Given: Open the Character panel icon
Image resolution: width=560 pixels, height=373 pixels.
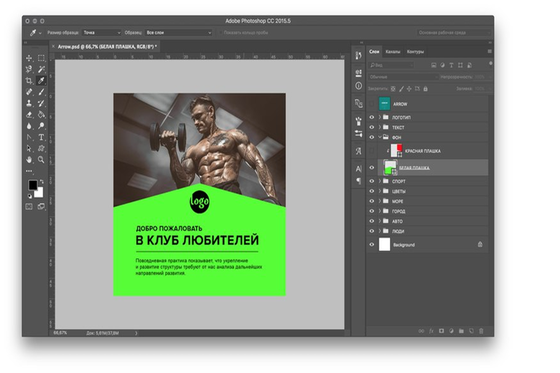Looking at the screenshot, I should [359, 169].
